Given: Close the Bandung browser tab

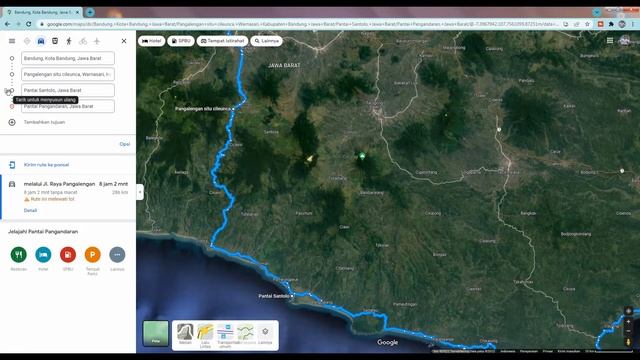Looking at the screenshot, I should 77,12.
